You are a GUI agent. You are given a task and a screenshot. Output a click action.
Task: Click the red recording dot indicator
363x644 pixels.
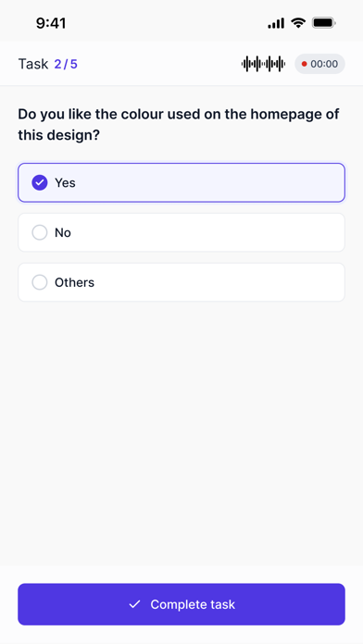tap(305, 64)
